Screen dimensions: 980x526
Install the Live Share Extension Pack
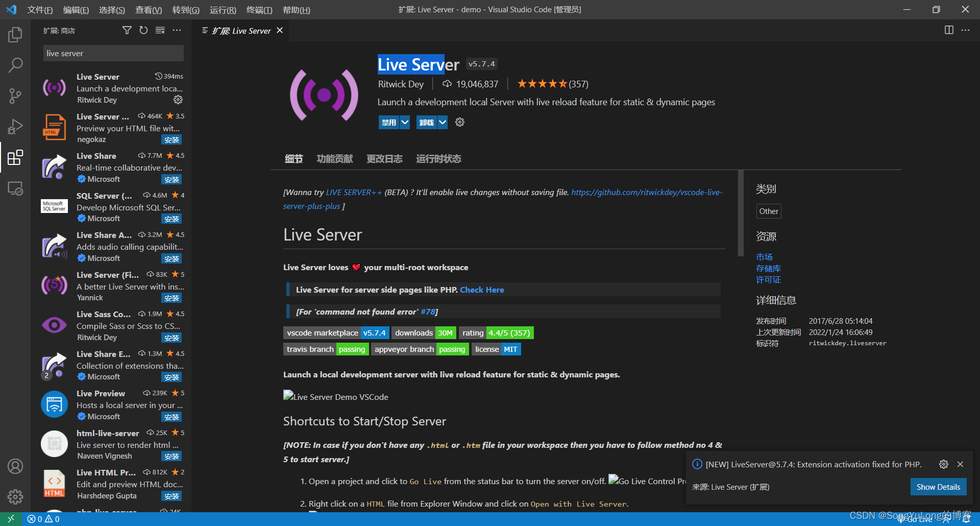pos(171,377)
